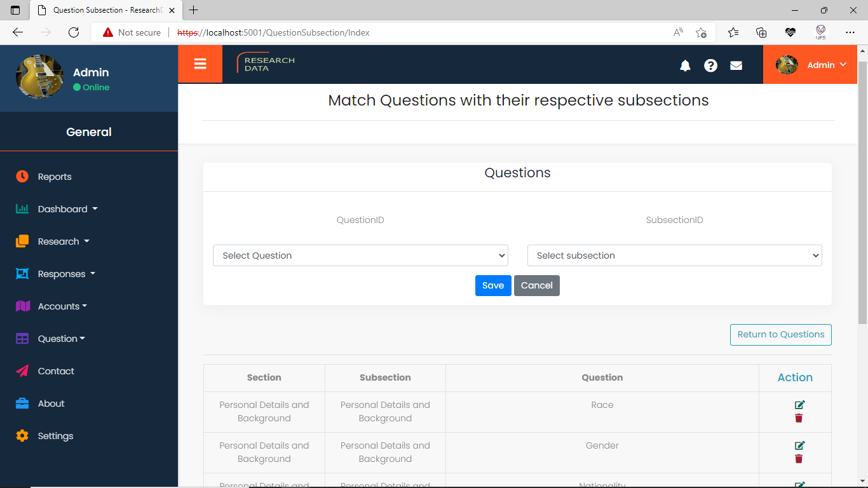Click the help question mark icon
Image resolution: width=868 pixels, height=488 pixels.
[x=710, y=65]
